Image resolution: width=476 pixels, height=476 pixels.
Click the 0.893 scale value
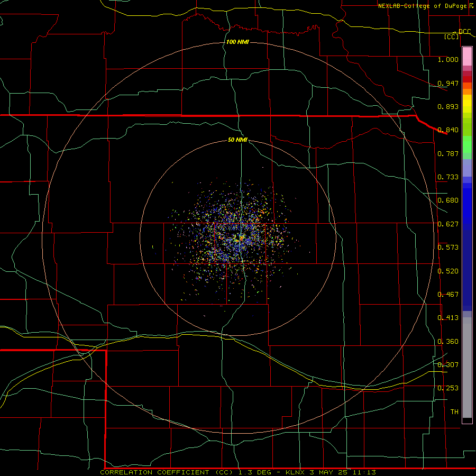pyautogui.click(x=448, y=106)
